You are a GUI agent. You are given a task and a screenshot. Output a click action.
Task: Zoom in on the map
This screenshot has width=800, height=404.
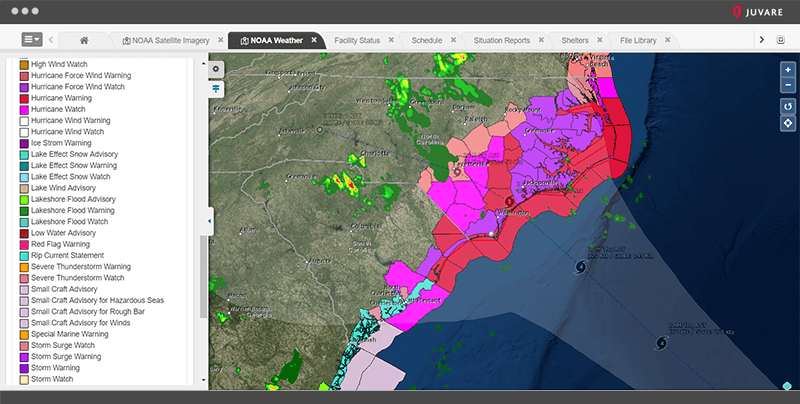click(x=788, y=70)
